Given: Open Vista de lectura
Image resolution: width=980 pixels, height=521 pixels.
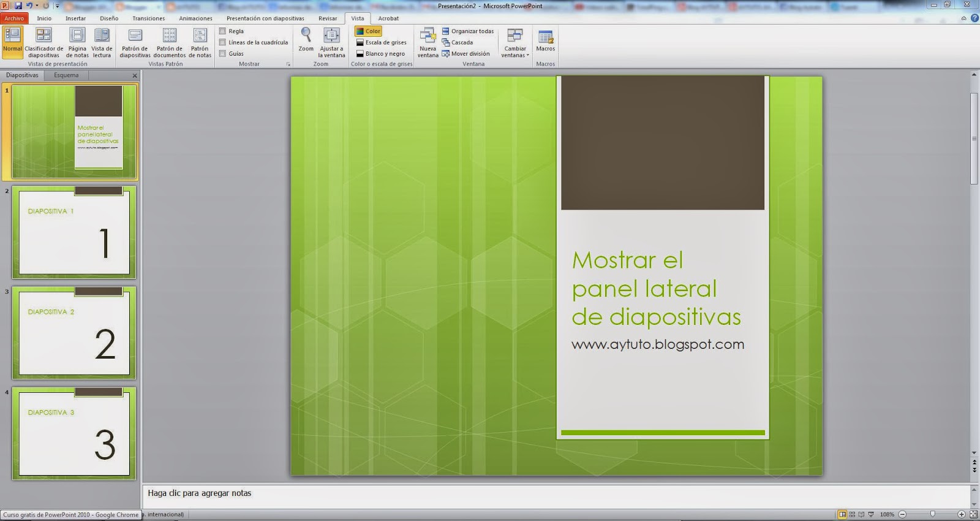Looking at the screenshot, I should (x=102, y=42).
